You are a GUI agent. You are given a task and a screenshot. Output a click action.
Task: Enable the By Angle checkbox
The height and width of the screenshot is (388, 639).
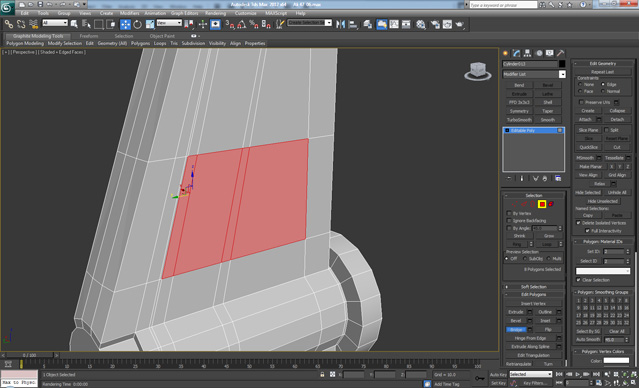tap(509, 228)
